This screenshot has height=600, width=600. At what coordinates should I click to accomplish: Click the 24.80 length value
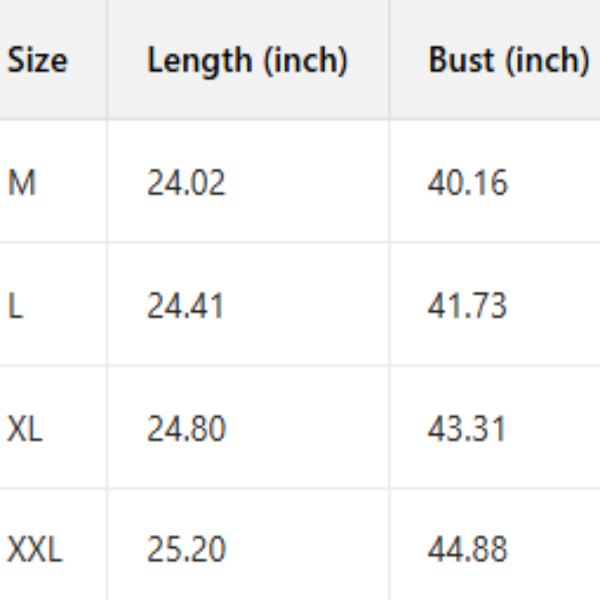[x=186, y=428]
